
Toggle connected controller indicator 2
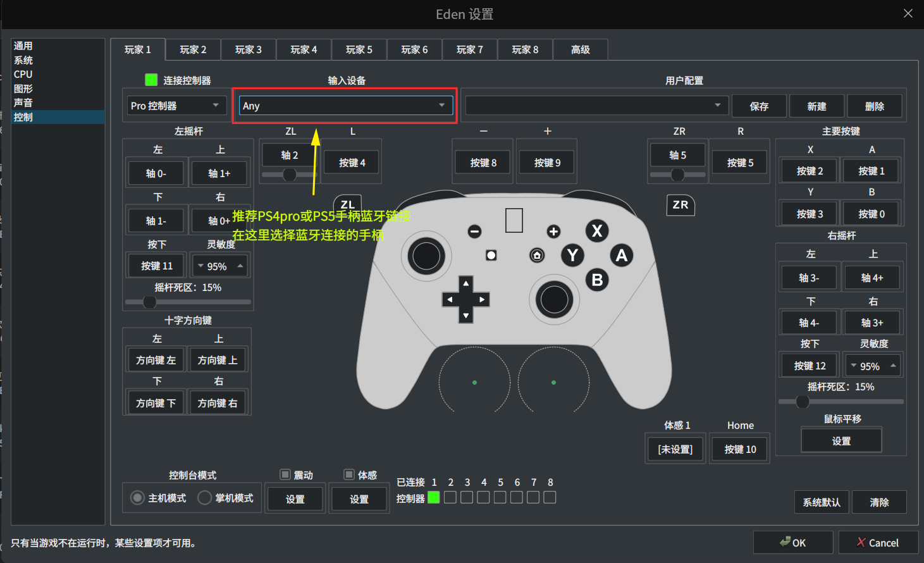point(450,497)
